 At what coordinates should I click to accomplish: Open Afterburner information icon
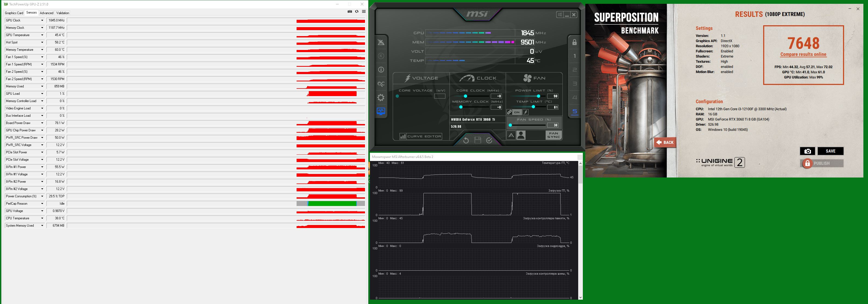coord(381,70)
